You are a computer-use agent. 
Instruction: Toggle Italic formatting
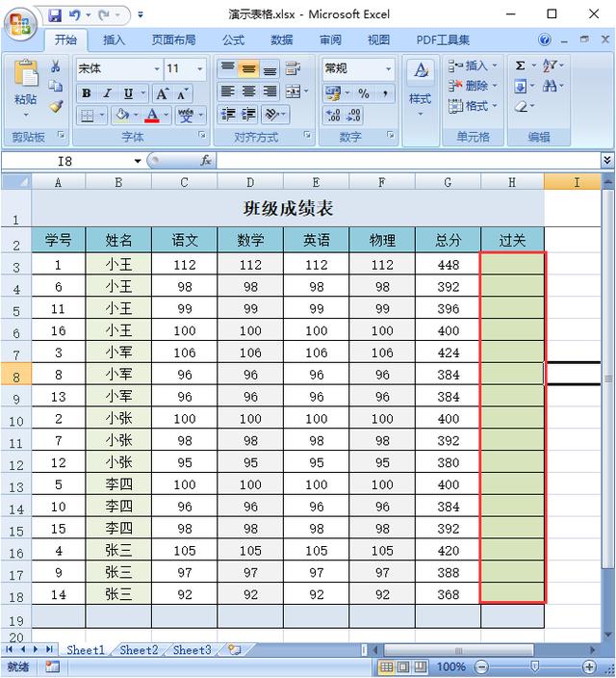(x=106, y=93)
